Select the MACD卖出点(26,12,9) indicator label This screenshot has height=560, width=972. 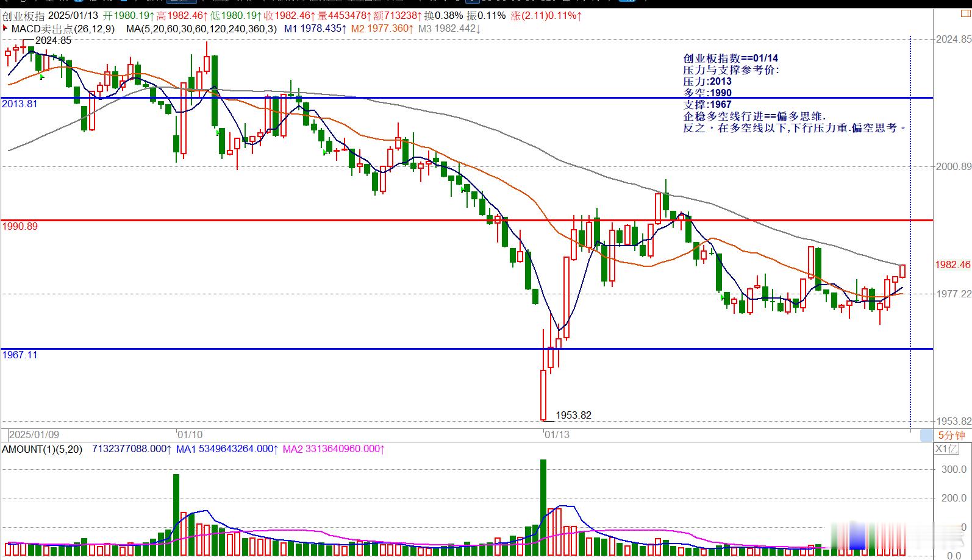coord(63,29)
